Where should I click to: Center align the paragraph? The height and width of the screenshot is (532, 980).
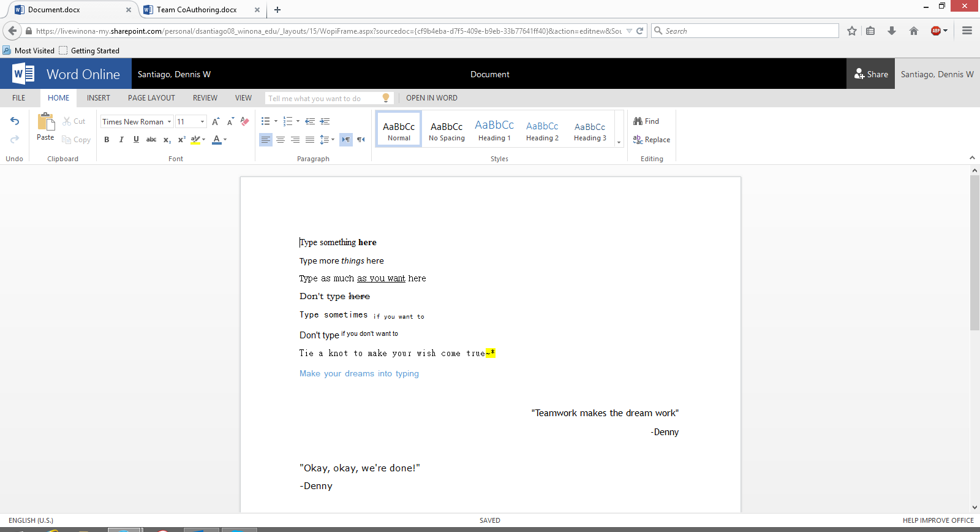281,140
